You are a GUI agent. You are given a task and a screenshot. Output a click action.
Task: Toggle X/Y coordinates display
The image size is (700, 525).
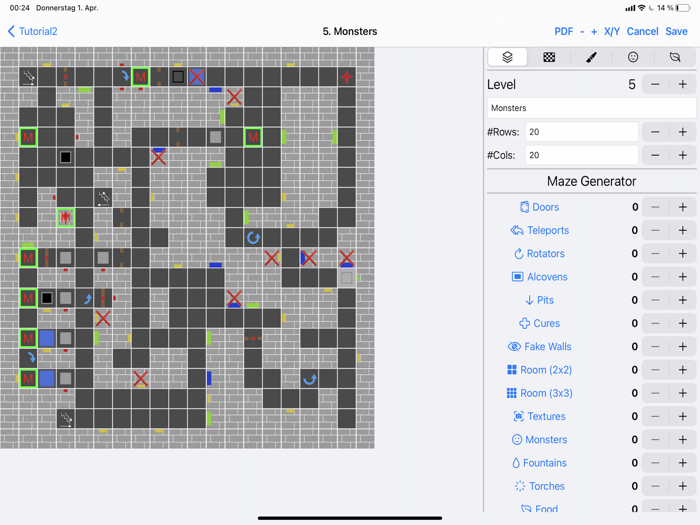coord(612,31)
